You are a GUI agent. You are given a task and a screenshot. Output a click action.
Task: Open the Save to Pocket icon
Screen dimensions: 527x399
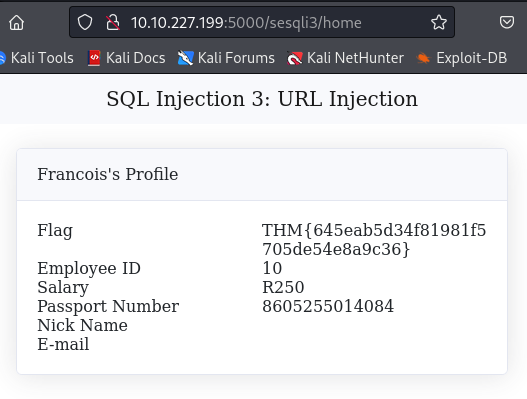[x=506, y=23]
